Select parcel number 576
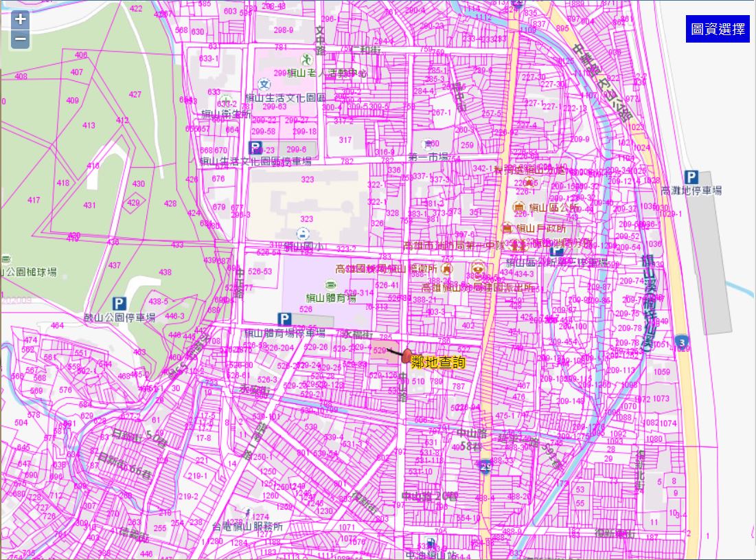This screenshot has width=756, height=560. tap(65, 390)
